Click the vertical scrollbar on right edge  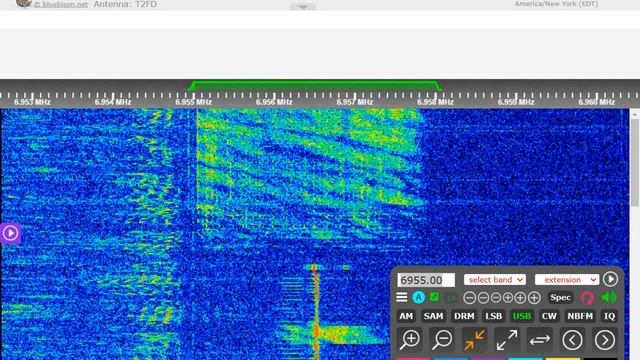pos(635,162)
